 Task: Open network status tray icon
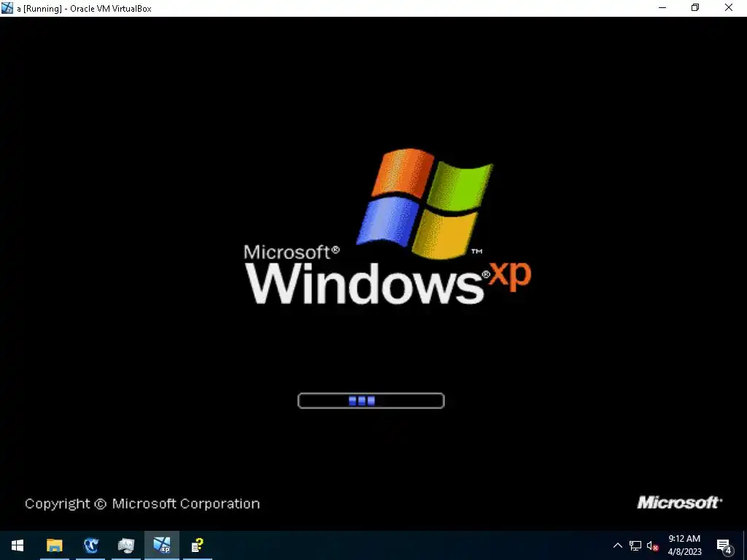pos(635,545)
